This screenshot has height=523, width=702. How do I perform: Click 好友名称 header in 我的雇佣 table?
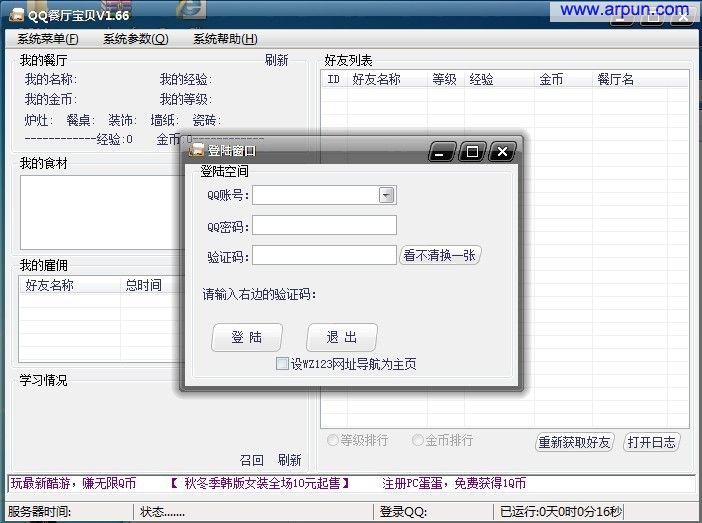point(70,285)
